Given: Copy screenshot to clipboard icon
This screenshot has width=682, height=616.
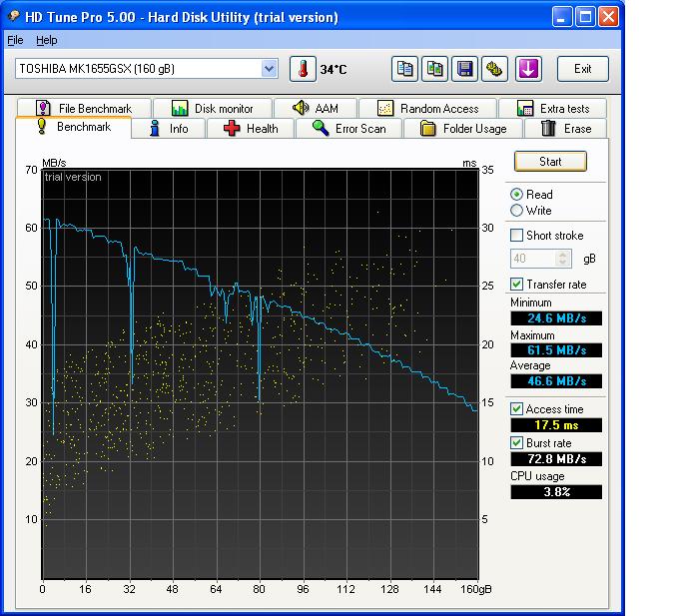Looking at the screenshot, I should [x=434, y=69].
